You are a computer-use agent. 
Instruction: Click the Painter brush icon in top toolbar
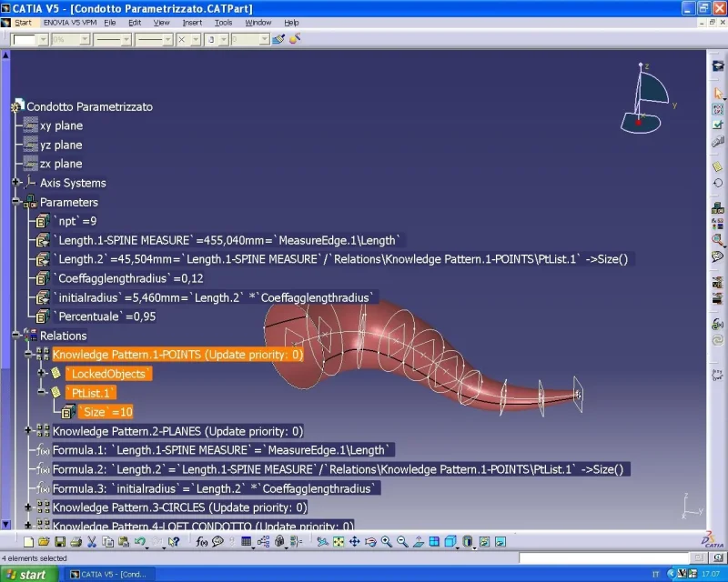coord(278,39)
